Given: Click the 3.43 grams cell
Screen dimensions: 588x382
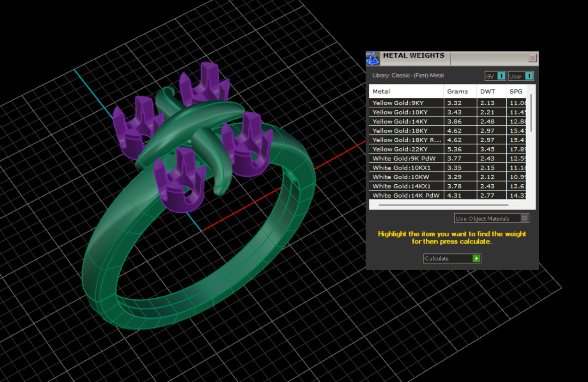Looking at the screenshot, I should click(x=460, y=112).
